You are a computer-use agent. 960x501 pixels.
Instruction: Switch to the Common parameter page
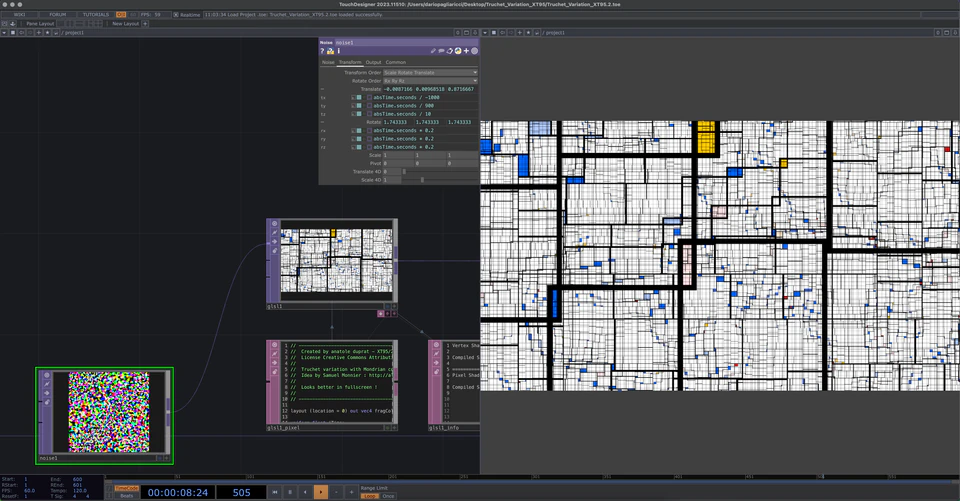click(x=396, y=62)
